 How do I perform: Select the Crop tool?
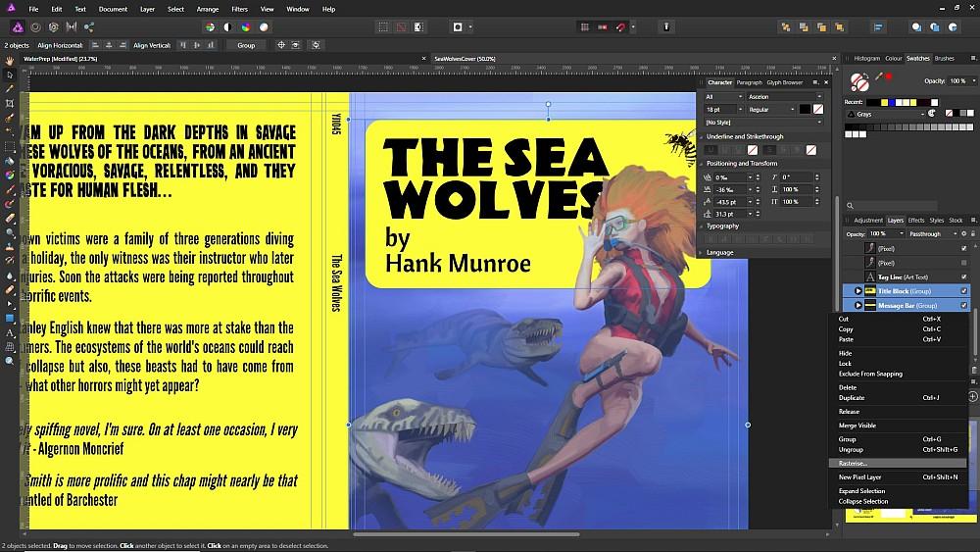(x=10, y=103)
